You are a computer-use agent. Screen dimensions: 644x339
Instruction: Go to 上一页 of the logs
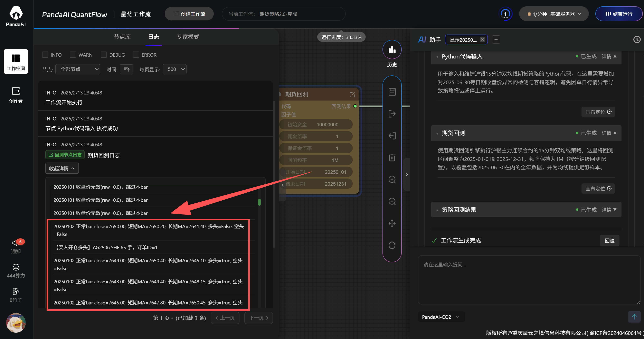click(x=225, y=318)
